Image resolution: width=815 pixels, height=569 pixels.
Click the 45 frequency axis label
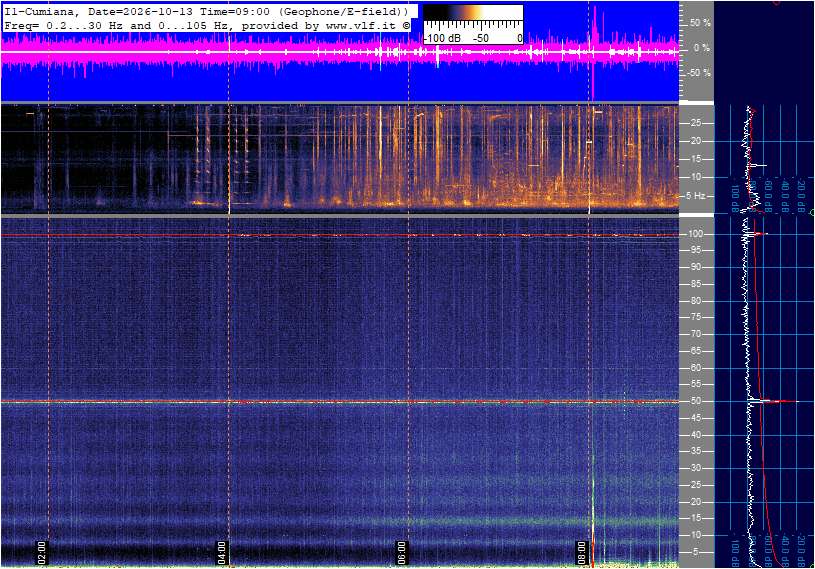[695, 418]
